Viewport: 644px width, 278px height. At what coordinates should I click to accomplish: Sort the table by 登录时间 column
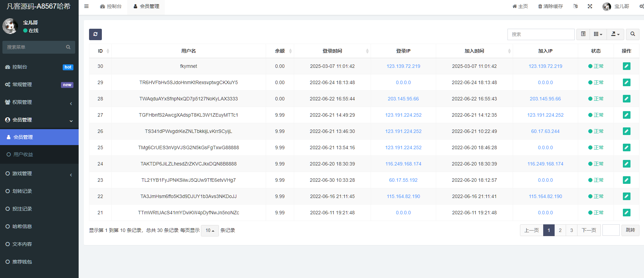pyautogui.click(x=332, y=51)
